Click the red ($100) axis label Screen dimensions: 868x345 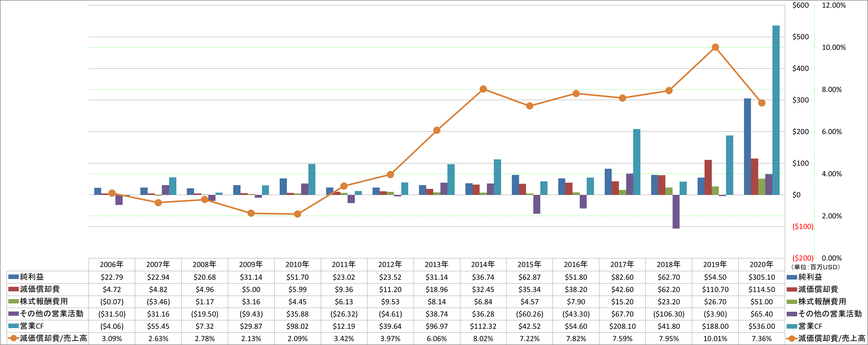tap(803, 226)
